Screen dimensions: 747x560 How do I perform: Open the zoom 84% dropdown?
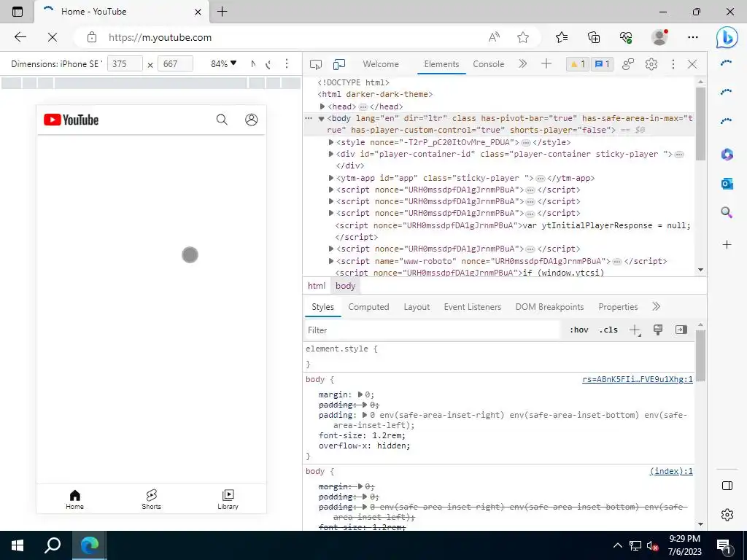223,64
